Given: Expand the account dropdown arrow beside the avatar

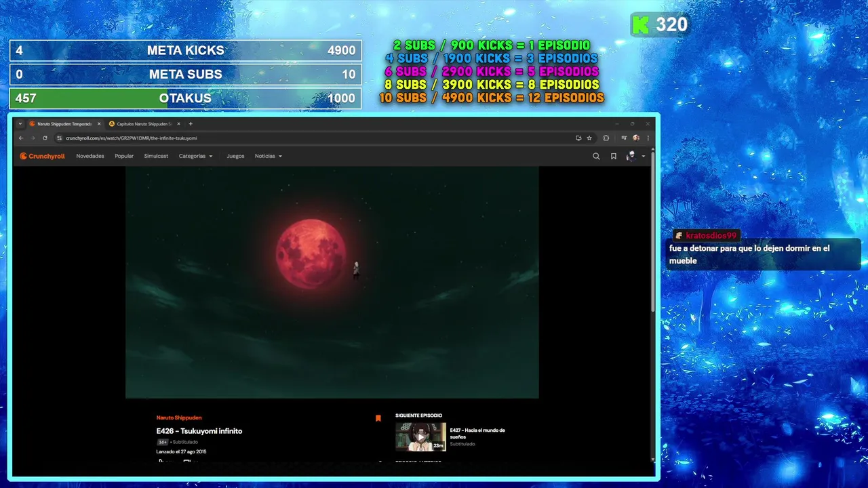Looking at the screenshot, I should pos(643,157).
